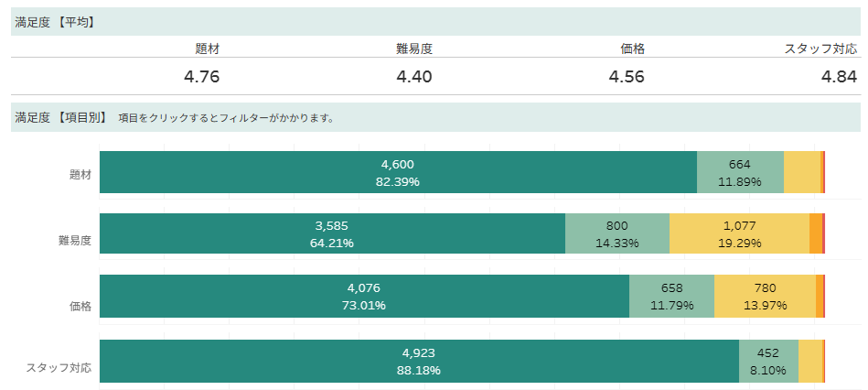The height and width of the screenshot is (390, 868).
Task: Click the yellow 1,077 bar segment
Action: (739, 234)
